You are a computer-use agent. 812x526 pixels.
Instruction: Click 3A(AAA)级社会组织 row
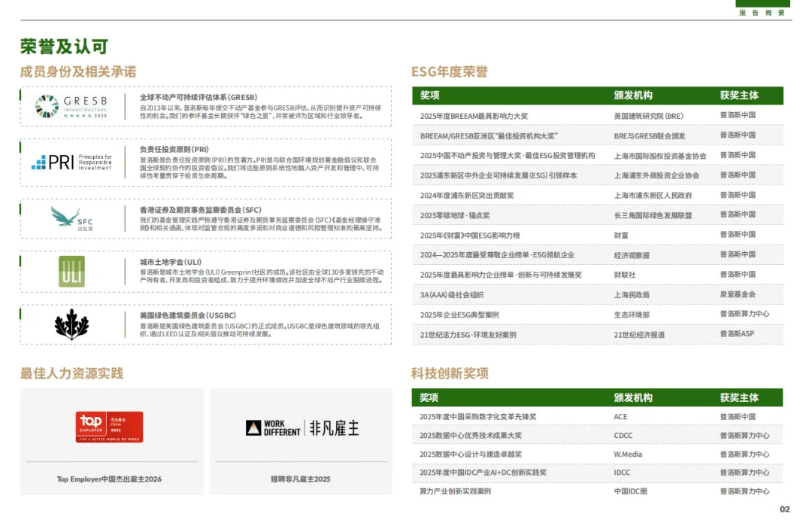(x=598, y=295)
